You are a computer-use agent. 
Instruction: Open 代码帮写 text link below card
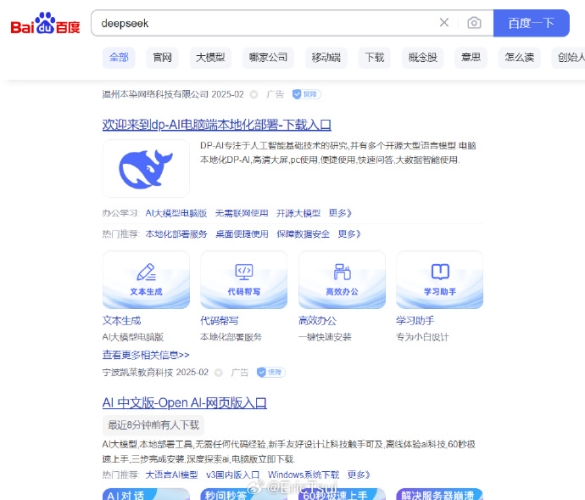tap(219, 321)
